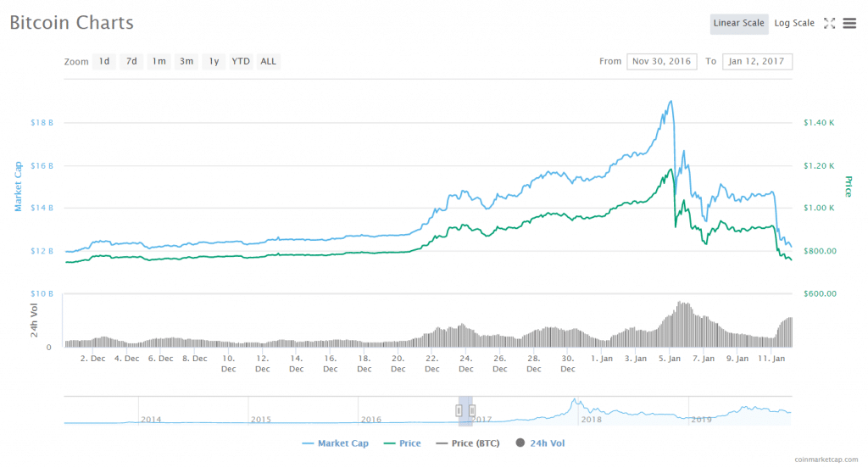
Task: Edit the From date field
Action: click(x=661, y=61)
